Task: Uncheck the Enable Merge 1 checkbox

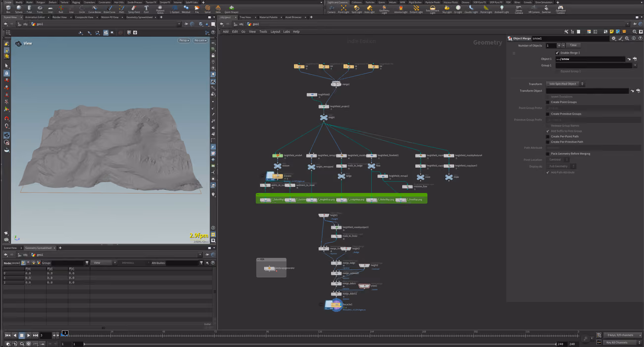Action: coord(557,53)
